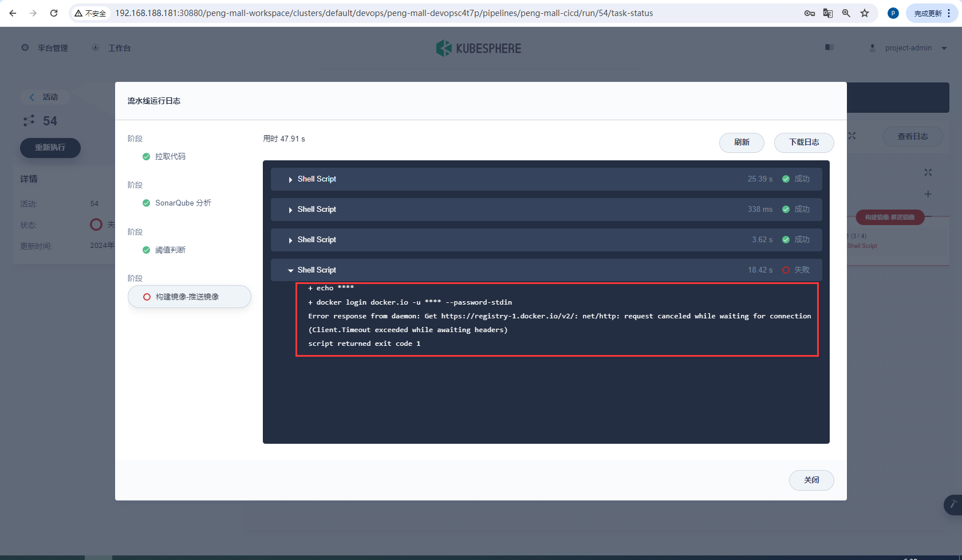Click the browser forward arrow
Viewport: 962px width, 560px height.
33,13
